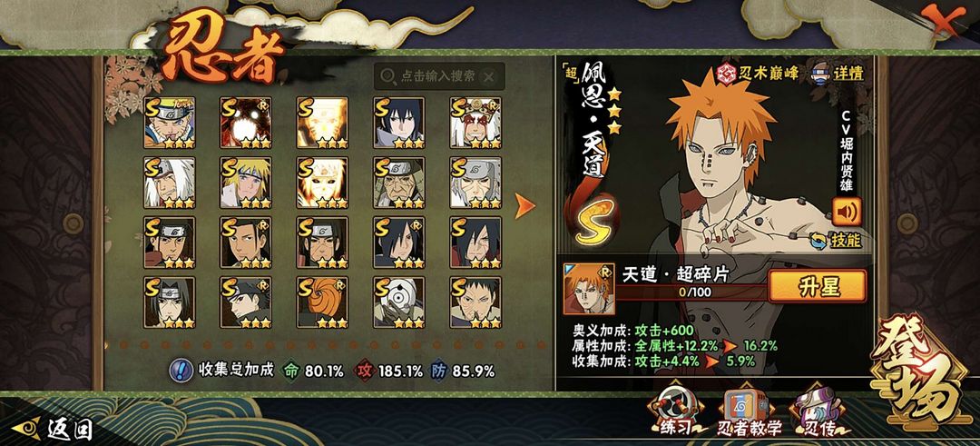Go to next ninja page arrow

(524, 205)
